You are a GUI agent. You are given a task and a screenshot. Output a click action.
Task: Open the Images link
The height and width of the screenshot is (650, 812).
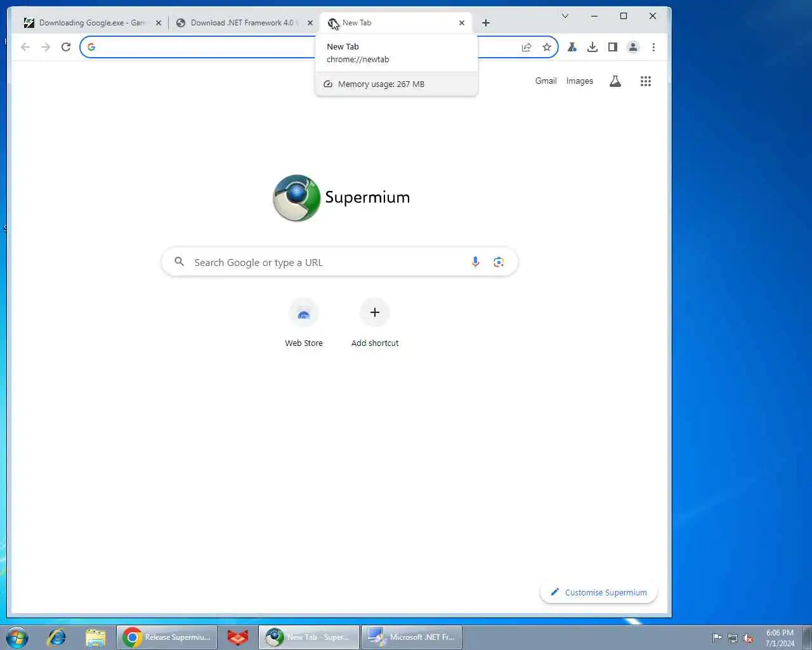click(x=580, y=81)
